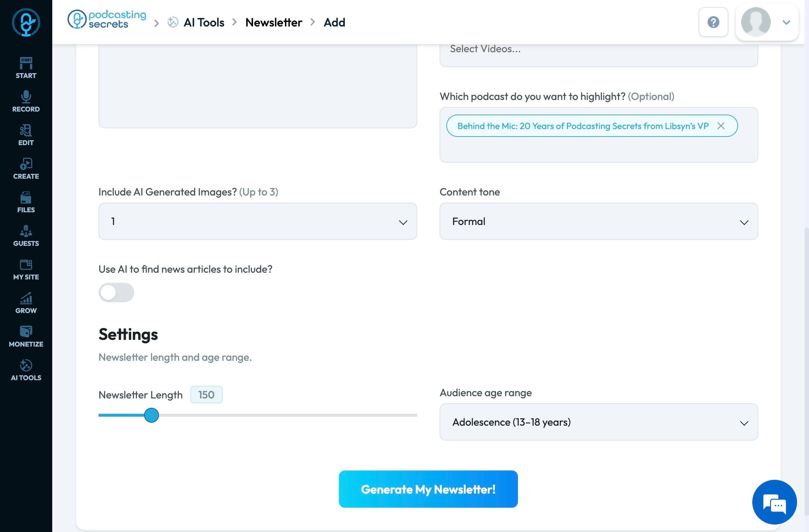Open the Content tone dropdown
Viewport: 809px width, 532px height.
click(x=599, y=221)
